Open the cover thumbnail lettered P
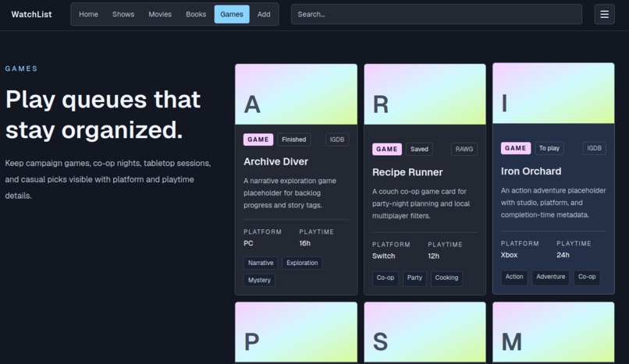629x364 pixels. (x=296, y=332)
